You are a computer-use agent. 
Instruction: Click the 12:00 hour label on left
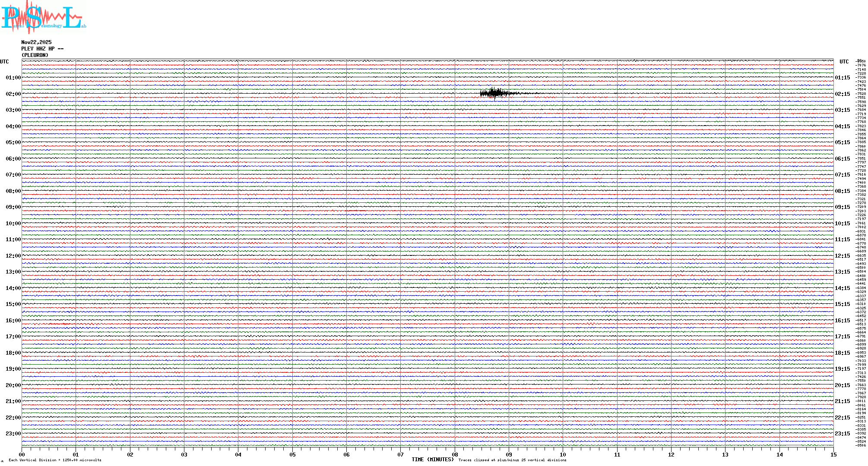(x=13, y=256)
